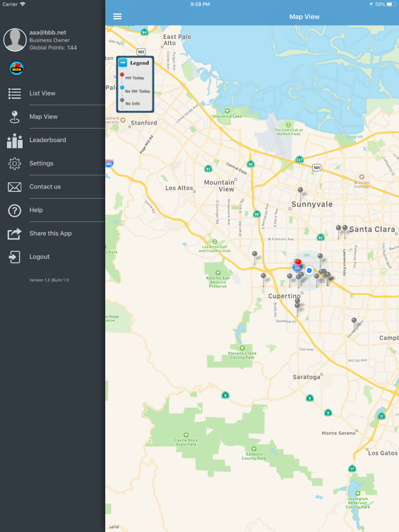Image resolution: width=399 pixels, height=532 pixels.
Task: Click the Leaderboard podium icon
Action: point(15,141)
